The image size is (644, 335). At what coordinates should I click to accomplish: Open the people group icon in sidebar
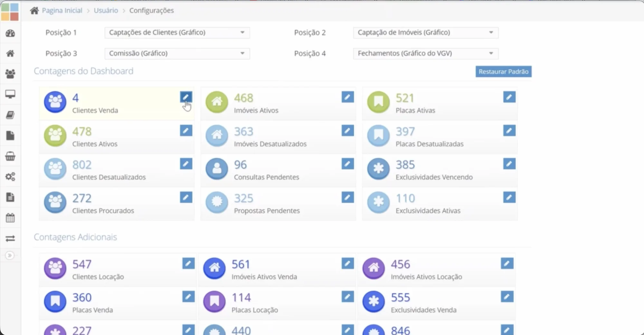coord(10,74)
